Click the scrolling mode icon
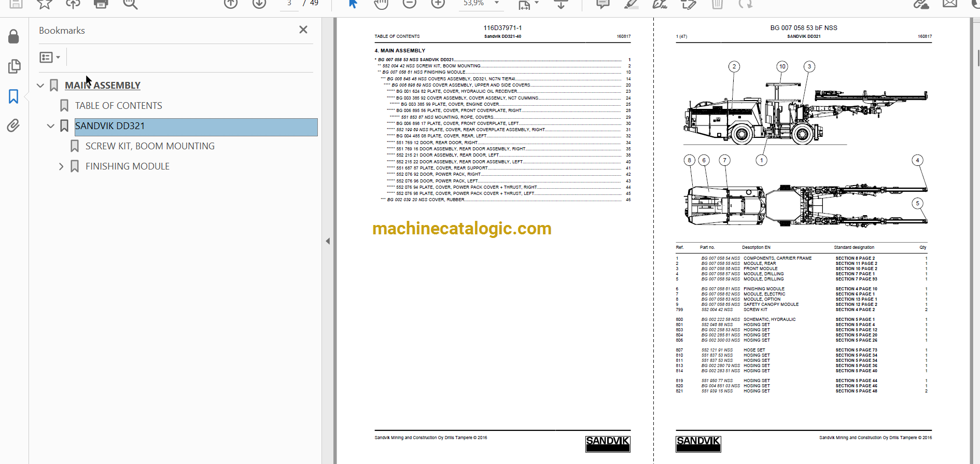This screenshot has height=464, width=980. click(x=561, y=4)
